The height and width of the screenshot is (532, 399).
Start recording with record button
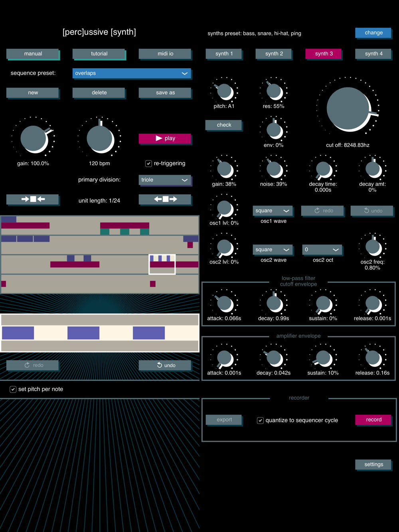click(x=373, y=420)
